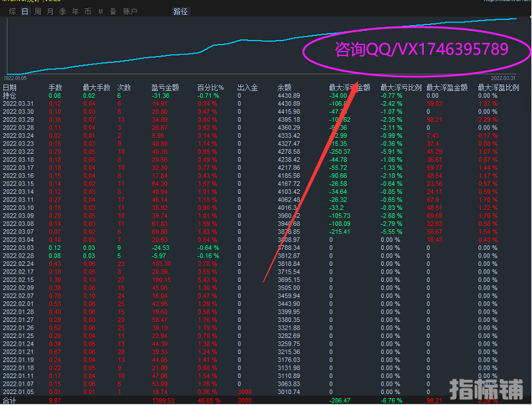
Task: Sort by the 手数 column header
Action: click(x=55, y=88)
